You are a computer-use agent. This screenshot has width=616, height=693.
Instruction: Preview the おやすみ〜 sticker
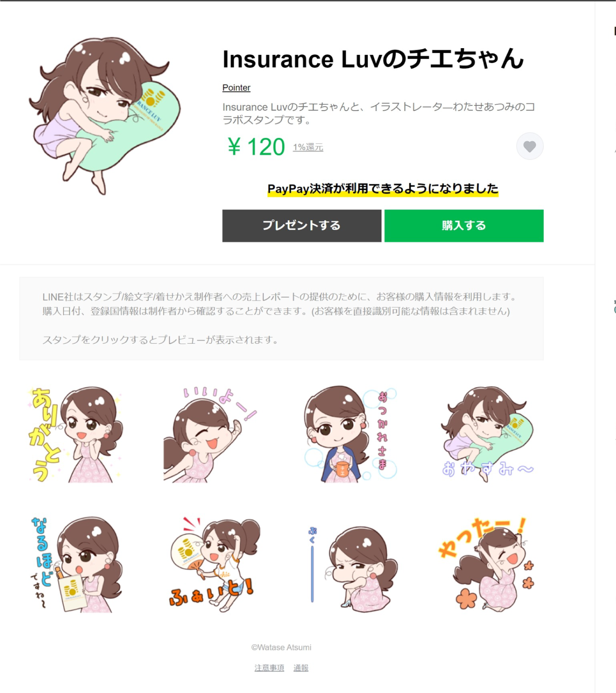coord(488,434)
